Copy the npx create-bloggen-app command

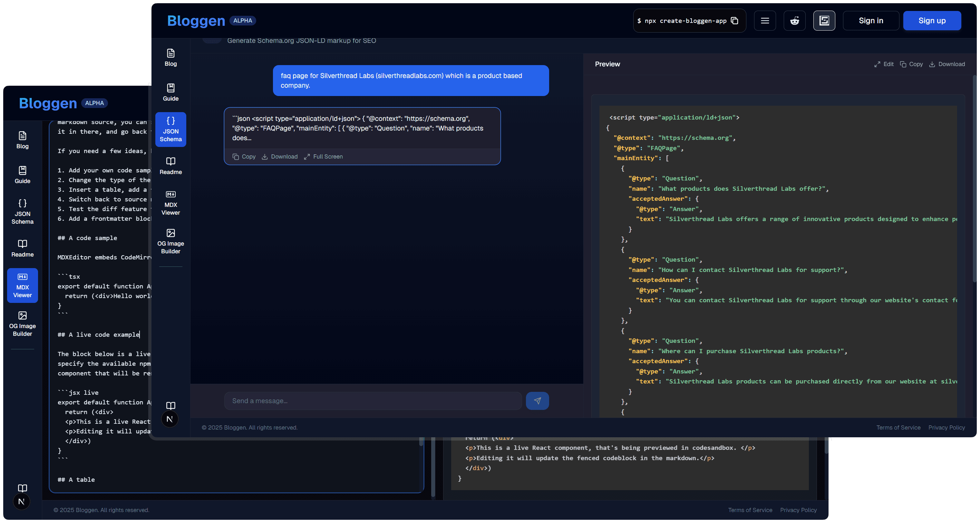point(735,21)
